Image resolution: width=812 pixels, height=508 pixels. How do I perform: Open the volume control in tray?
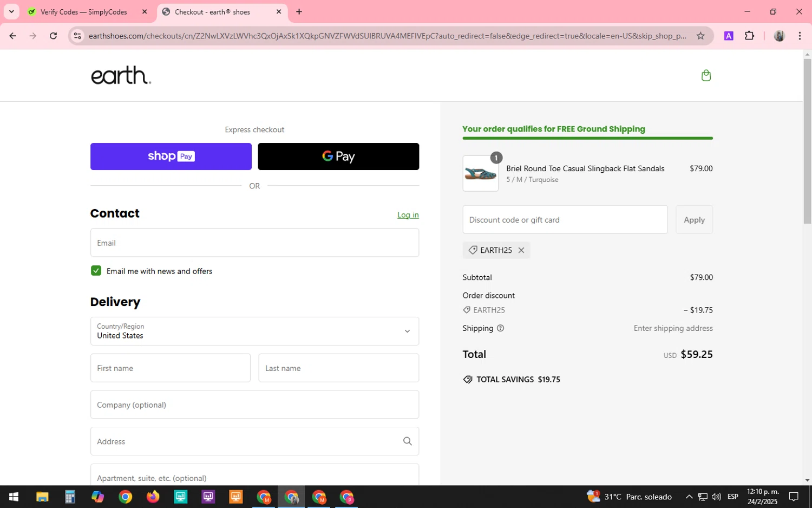pyautogui.click(x=716, y=497)
